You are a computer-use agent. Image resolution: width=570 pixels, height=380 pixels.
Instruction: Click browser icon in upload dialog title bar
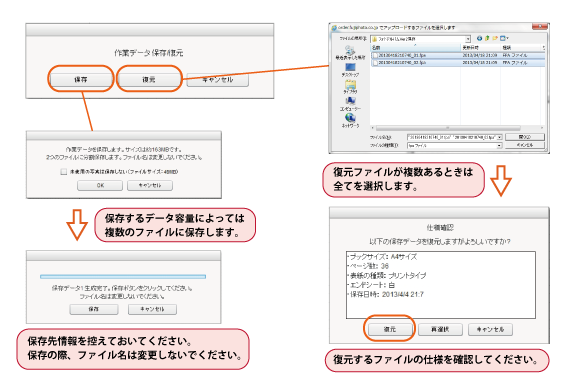pos(334,28)
